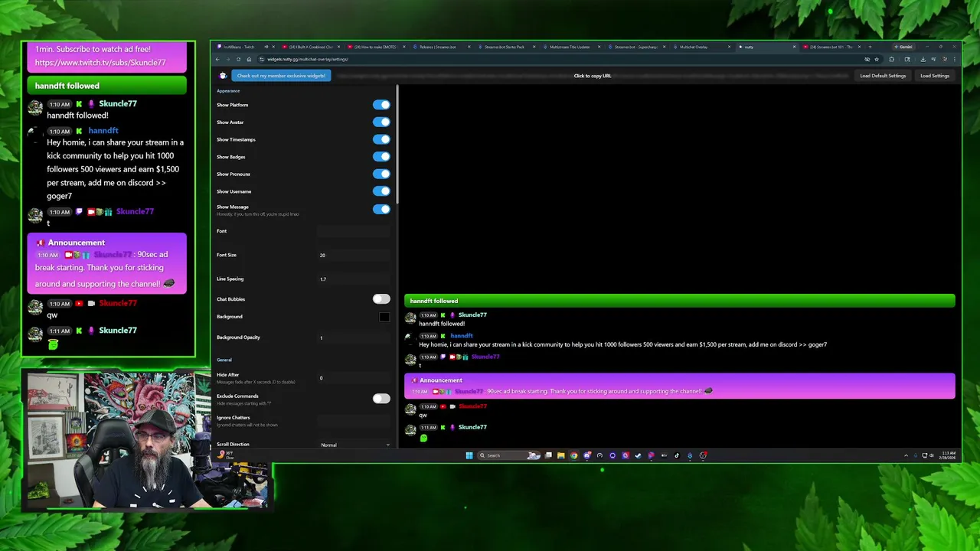Toggle Show Username switch
980x551 pixels.
(x=381, y=191)
